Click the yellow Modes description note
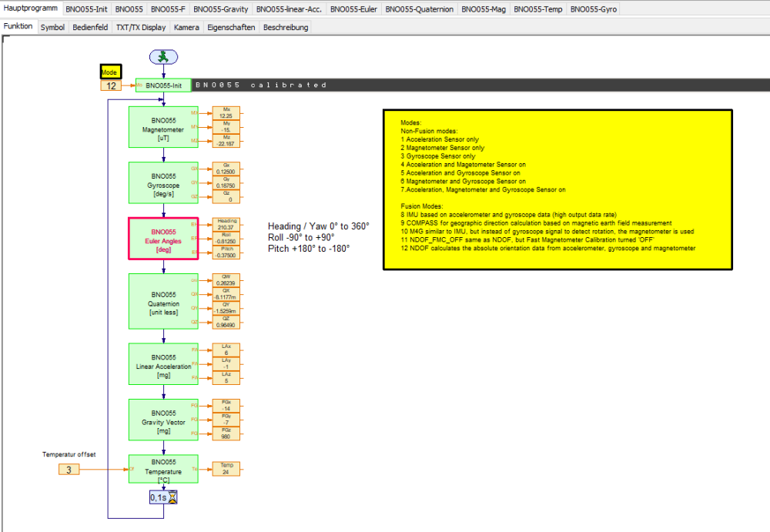The image size is (770, 532). point(556,189)
